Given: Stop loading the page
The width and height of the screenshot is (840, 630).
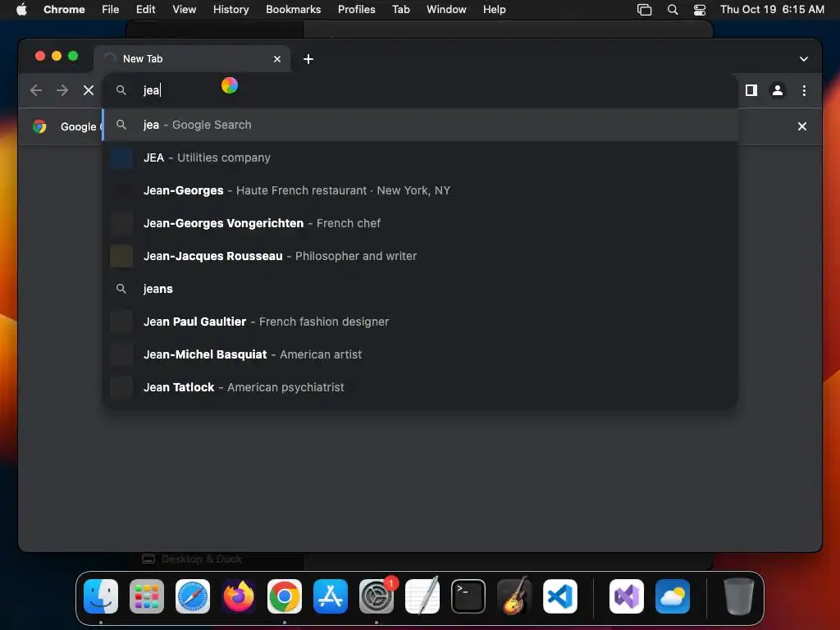Looking at the screenshot, I should (89, 90).
